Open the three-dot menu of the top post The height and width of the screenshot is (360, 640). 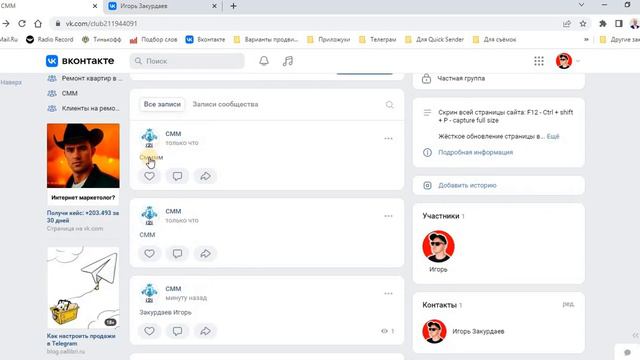[x=388, y=139]
